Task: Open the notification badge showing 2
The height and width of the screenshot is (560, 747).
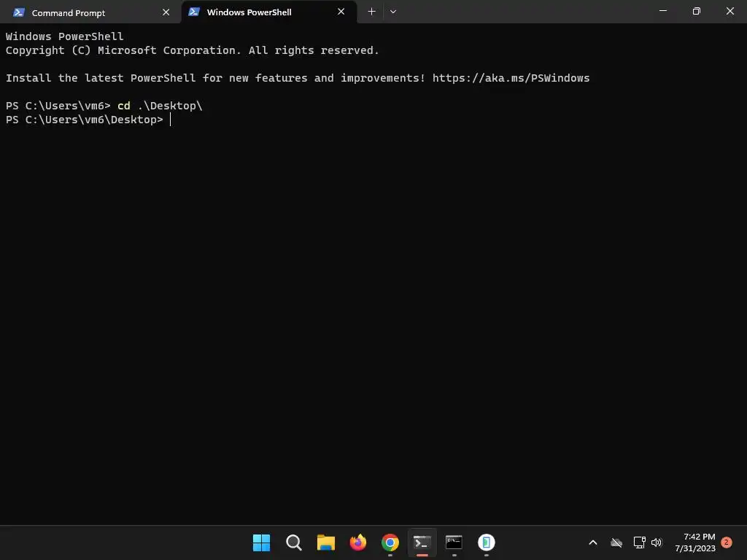Action: pos(727,542)
